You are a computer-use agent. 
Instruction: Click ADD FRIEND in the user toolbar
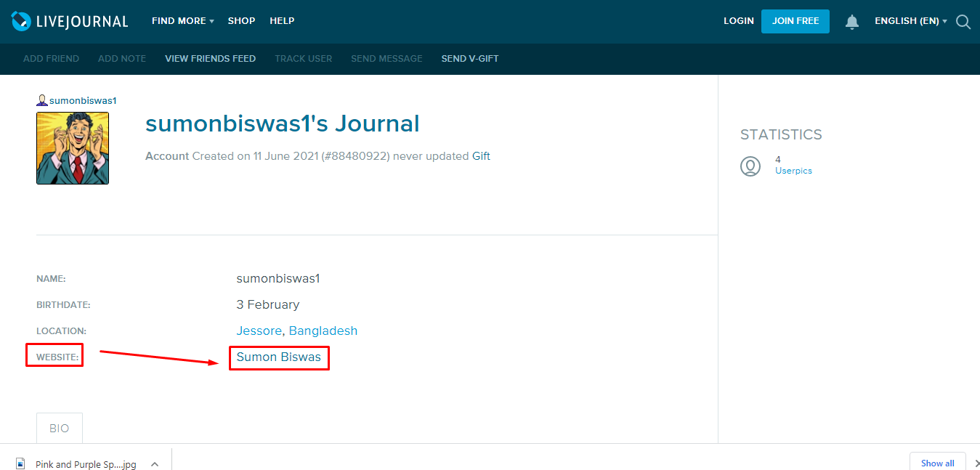click(51, 59)
